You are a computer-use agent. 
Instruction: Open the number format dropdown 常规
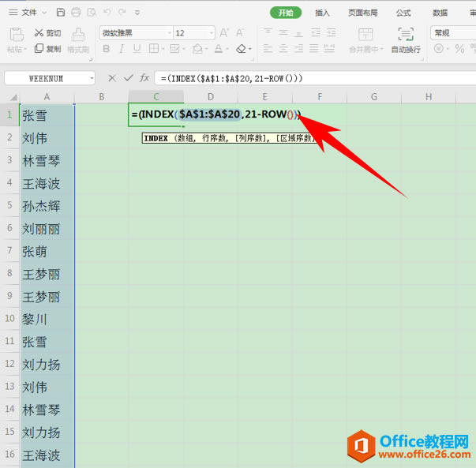454,33
